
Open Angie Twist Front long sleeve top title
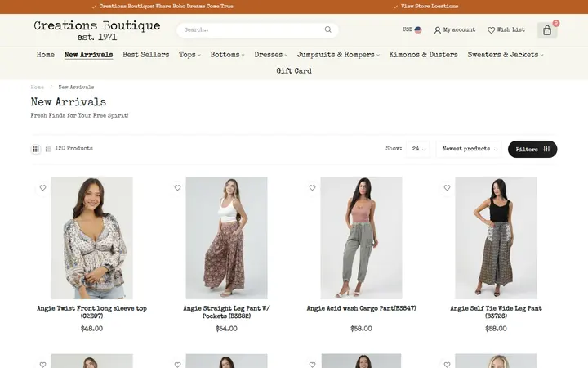tap(91, 312)
